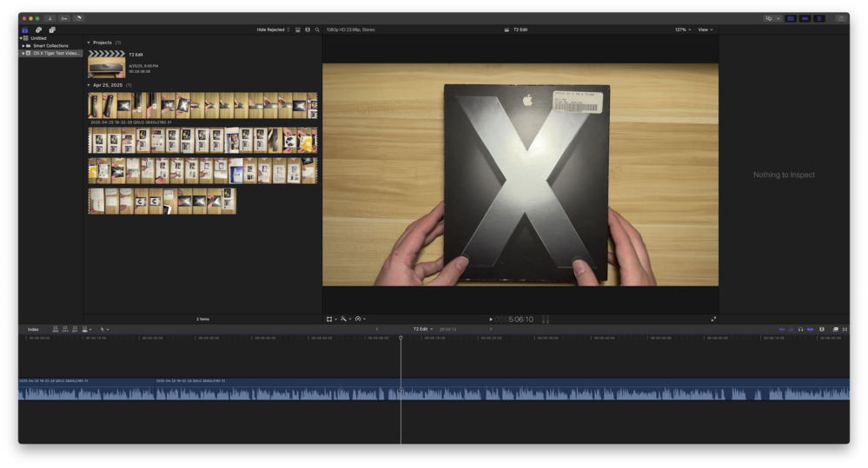The image size is (868, 468).
Task: Open the 127% viewer zoom dropdown
Action: (683, 30)
